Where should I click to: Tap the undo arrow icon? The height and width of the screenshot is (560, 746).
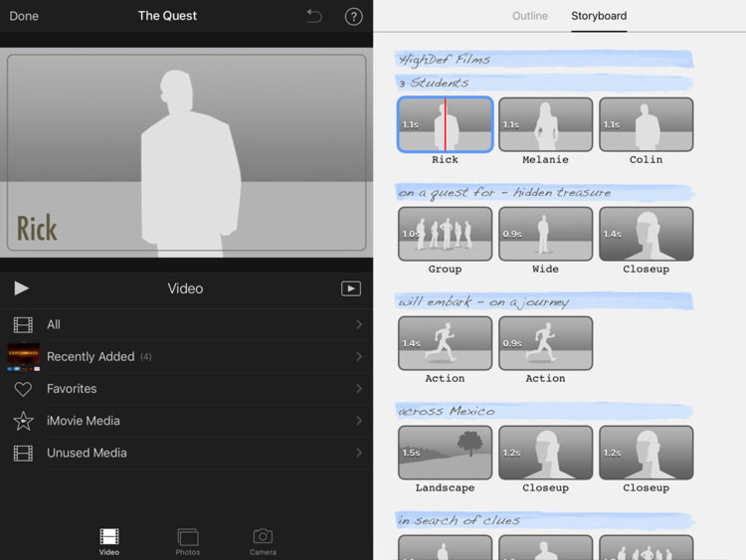[x=313, y=16]
